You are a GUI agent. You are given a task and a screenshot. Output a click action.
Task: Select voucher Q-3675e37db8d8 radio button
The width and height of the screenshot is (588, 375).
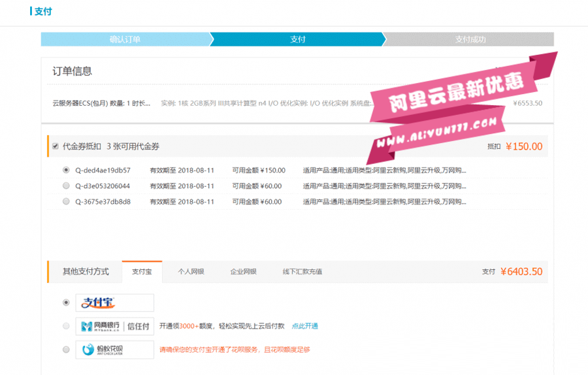click(66, 201)
